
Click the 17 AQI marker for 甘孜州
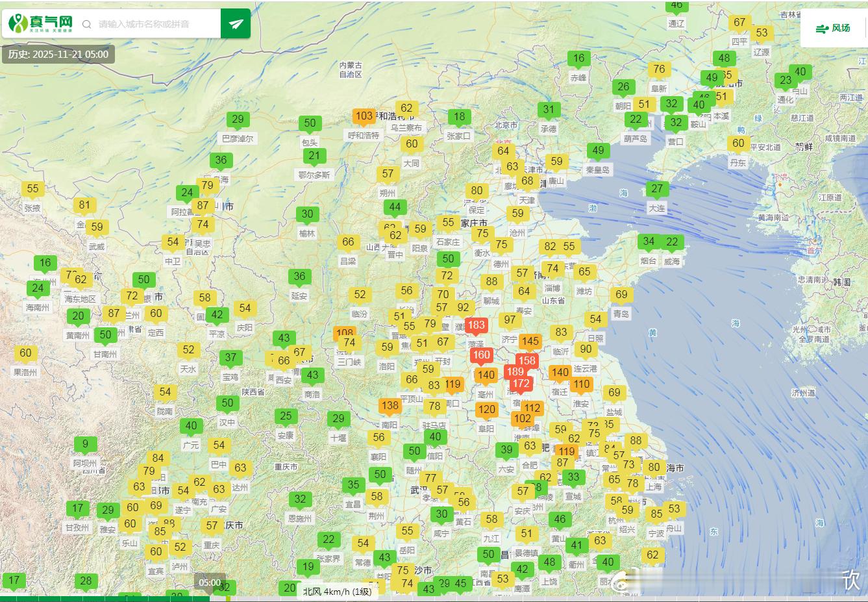coord(78,508)
